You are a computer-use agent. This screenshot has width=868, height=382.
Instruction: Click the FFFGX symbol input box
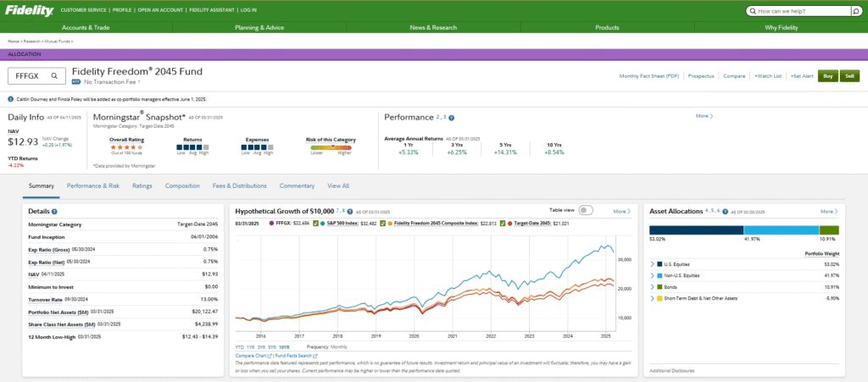37,76
